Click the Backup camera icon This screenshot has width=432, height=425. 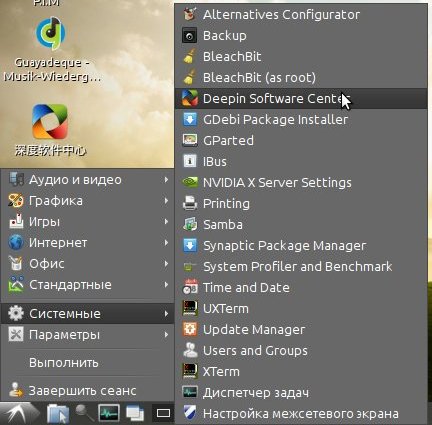point(190,36)
